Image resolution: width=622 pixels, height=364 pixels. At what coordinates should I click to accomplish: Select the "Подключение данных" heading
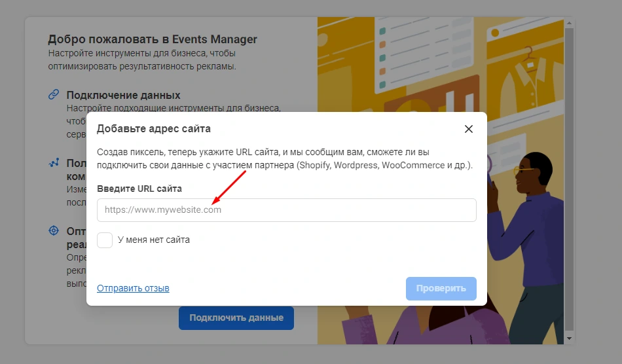click(x=123, y=95)
